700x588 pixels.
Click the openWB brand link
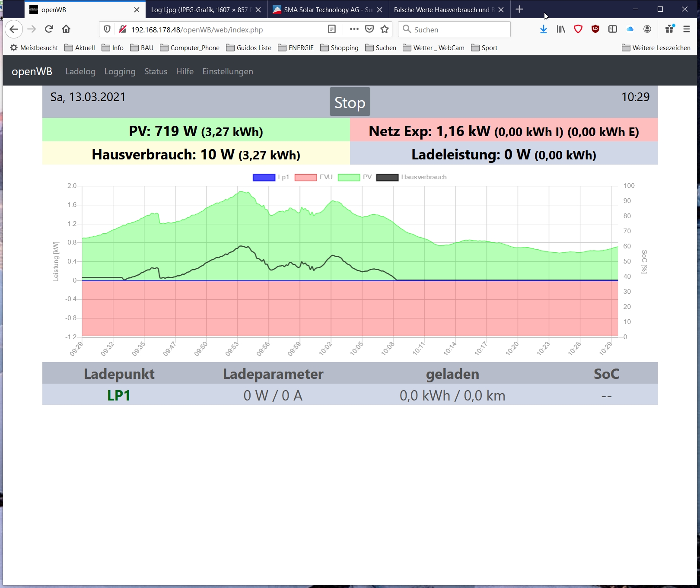click(x=32, y=72)
